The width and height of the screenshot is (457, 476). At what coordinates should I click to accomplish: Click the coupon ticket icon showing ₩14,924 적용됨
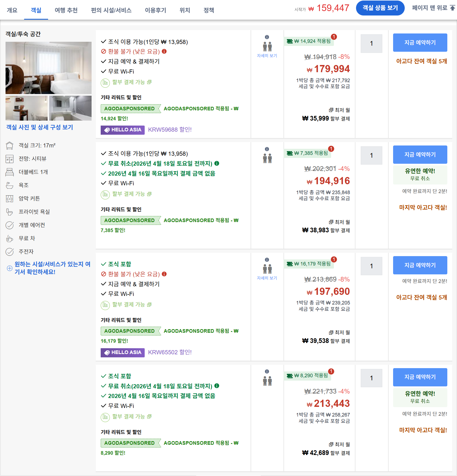tap(289, 41)
